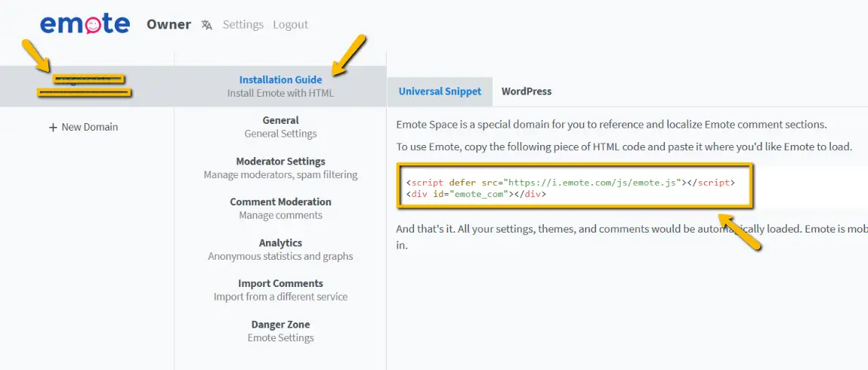The width and height of the screenshot is (868, 370).
Task: Click the plus icon beside New Domain
Action: [53, 128]
